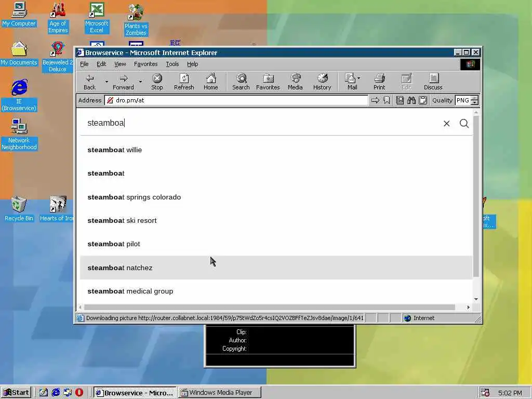This screenshot has width=532, height=399.
Task: Choose "steamboat springs colorado" suggestion
Action: click(x=276, y=197)
